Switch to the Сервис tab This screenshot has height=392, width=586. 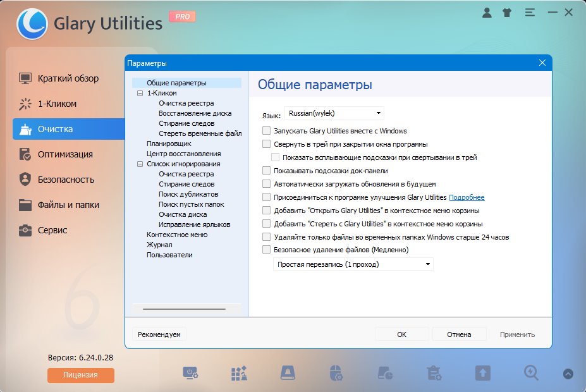(x=68, y=230)
